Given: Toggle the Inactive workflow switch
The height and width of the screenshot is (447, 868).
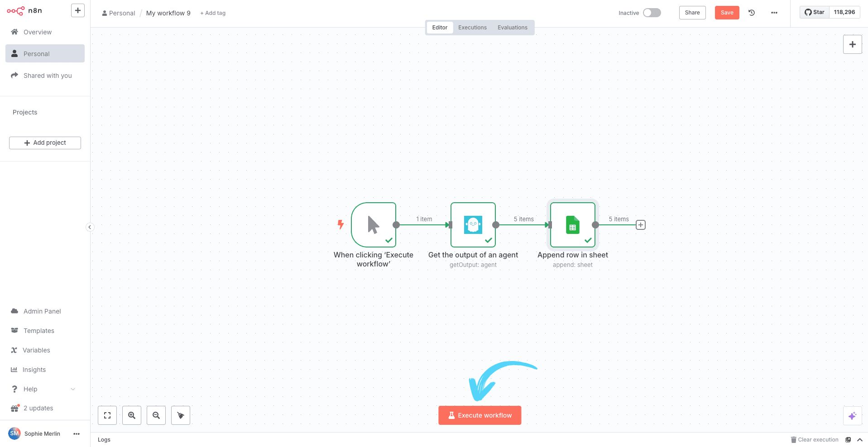Looking at the screenshot, I should (x=652, y=13).
